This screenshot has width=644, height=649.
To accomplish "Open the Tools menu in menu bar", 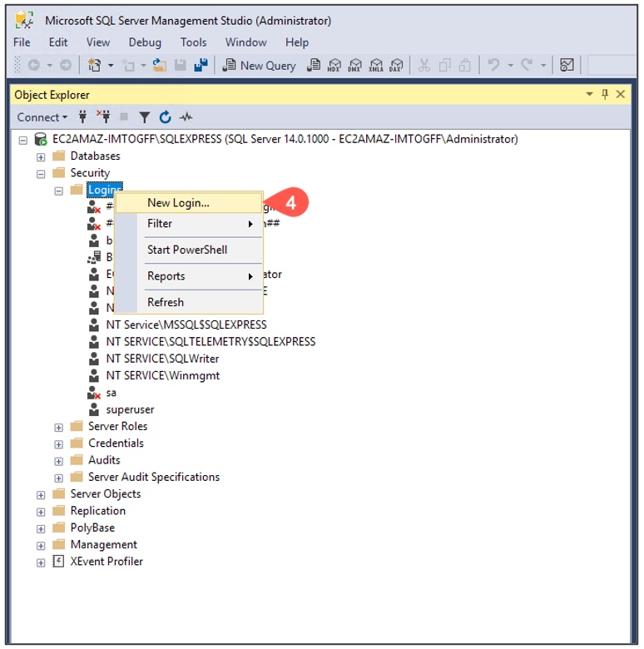I will pos(193,42).
